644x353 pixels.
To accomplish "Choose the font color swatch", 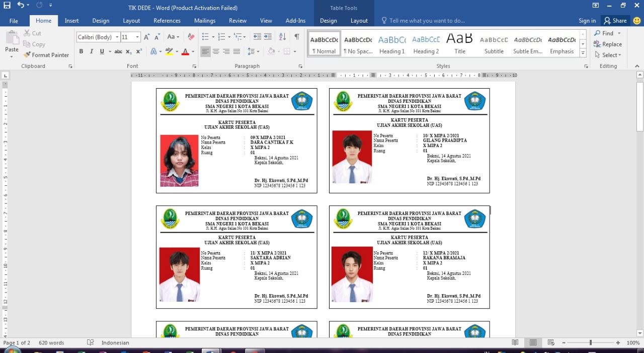I will point(185,51).
